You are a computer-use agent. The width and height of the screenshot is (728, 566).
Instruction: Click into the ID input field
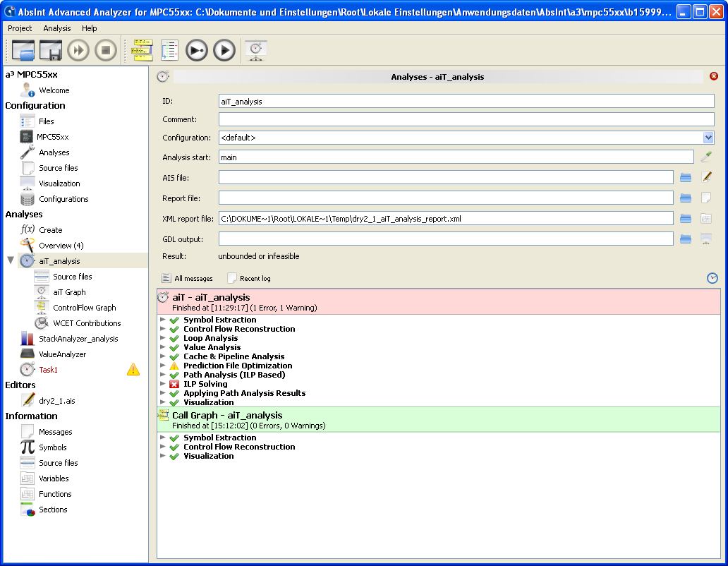tap(466, 101)
